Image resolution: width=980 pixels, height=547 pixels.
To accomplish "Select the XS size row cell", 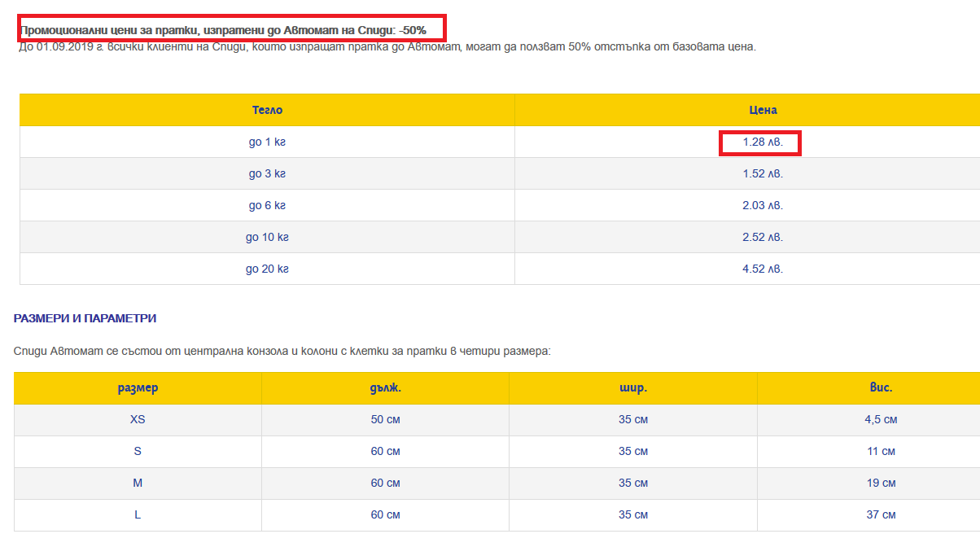I will pyautogui.click(x=138, y=420).
